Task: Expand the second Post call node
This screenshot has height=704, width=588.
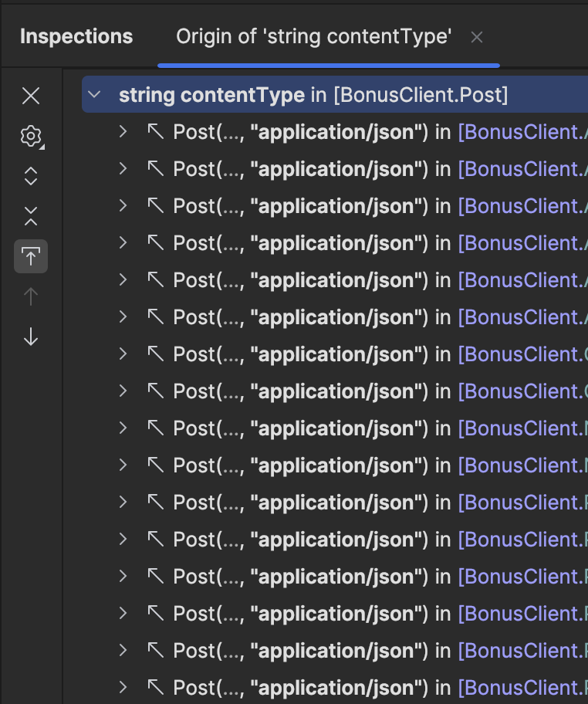Action: tap(122, 169)
